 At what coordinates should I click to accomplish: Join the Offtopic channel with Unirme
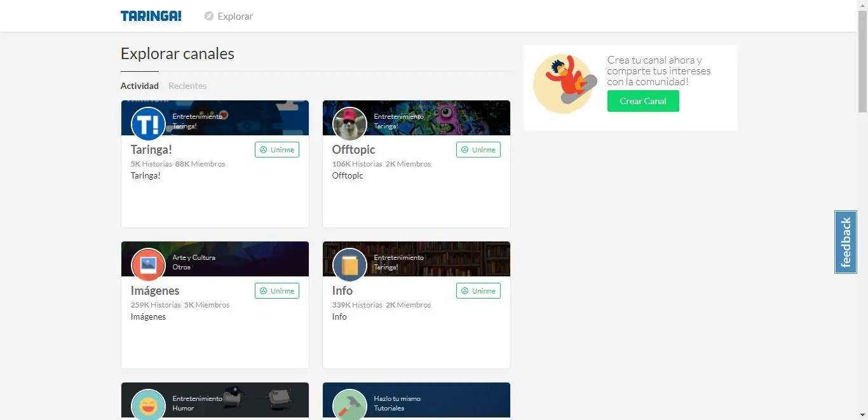pyautogui.click(x=478, y=150)
